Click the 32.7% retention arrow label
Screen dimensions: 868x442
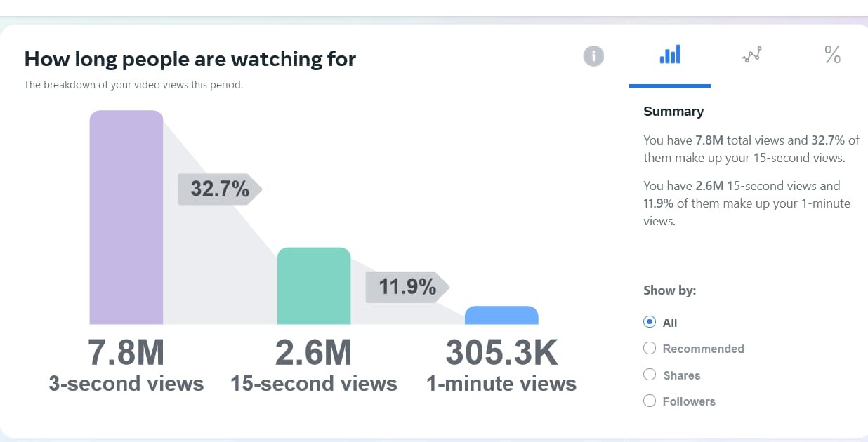point(220,189)
